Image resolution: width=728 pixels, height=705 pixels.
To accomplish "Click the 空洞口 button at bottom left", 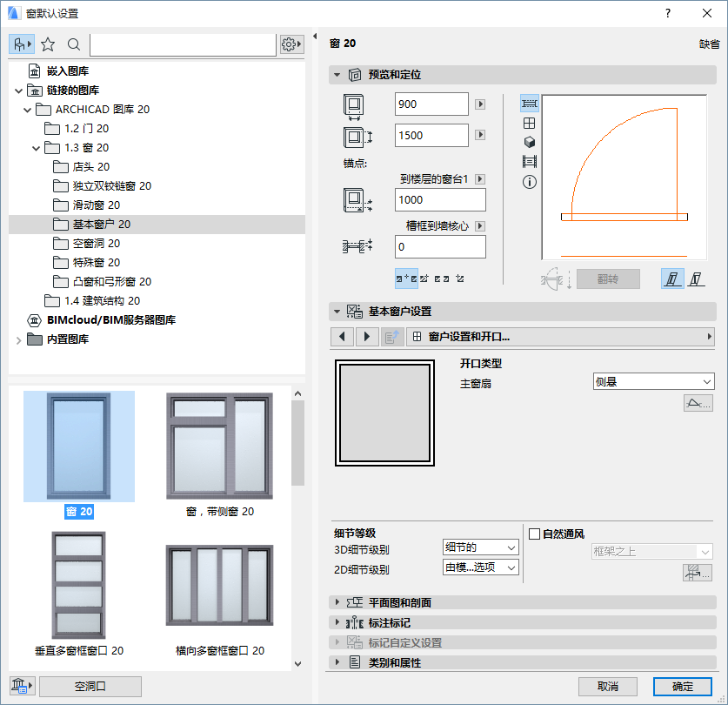I will tap(90, 687).
